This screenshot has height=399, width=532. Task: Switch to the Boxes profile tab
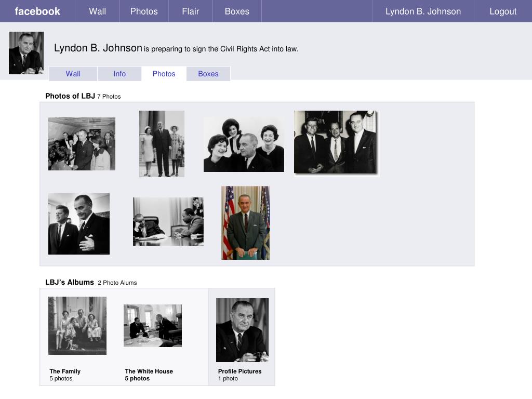pos(208,74)
